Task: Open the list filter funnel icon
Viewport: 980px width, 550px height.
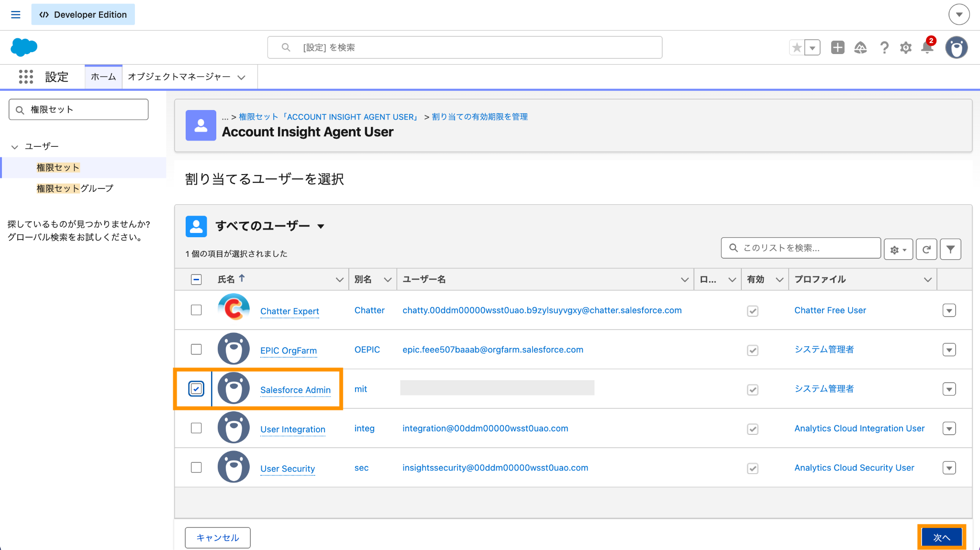Action: pyautogui.click(x=950, y=249)
